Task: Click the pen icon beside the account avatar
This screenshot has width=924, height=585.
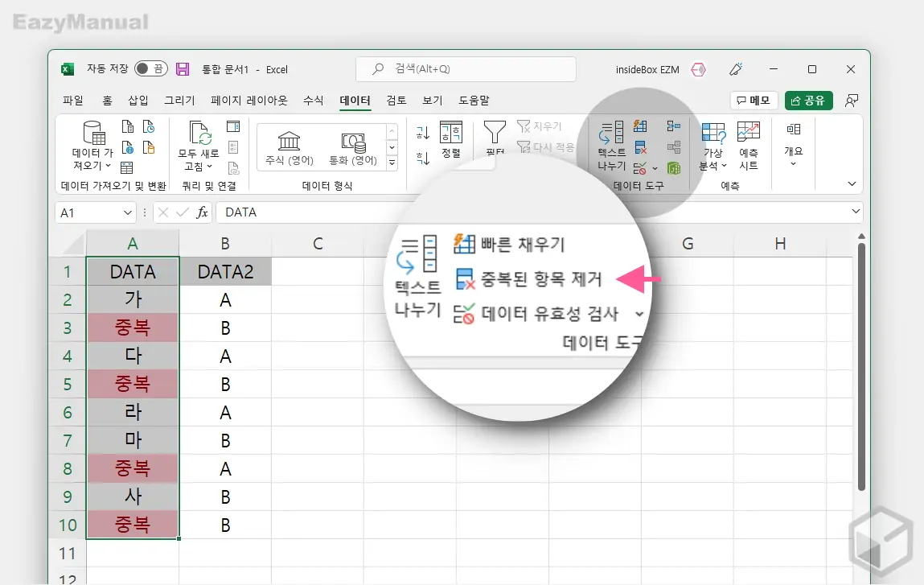Action: 736,69
